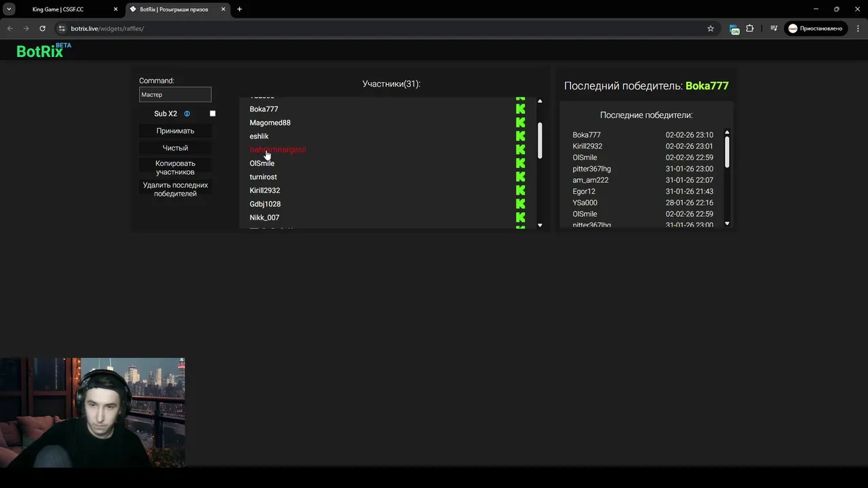Click participants list scroll up arrow
Viewport: 868px width, 488px height.
coord(540,101)
